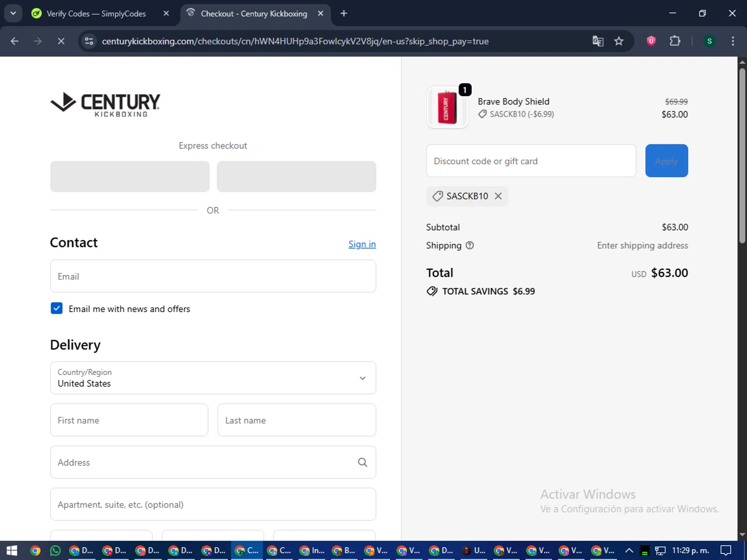Viewport: 747px width, 560px height.
Task: Select the Checkout - Century Kickboxing tab
Action: (253, 13)
